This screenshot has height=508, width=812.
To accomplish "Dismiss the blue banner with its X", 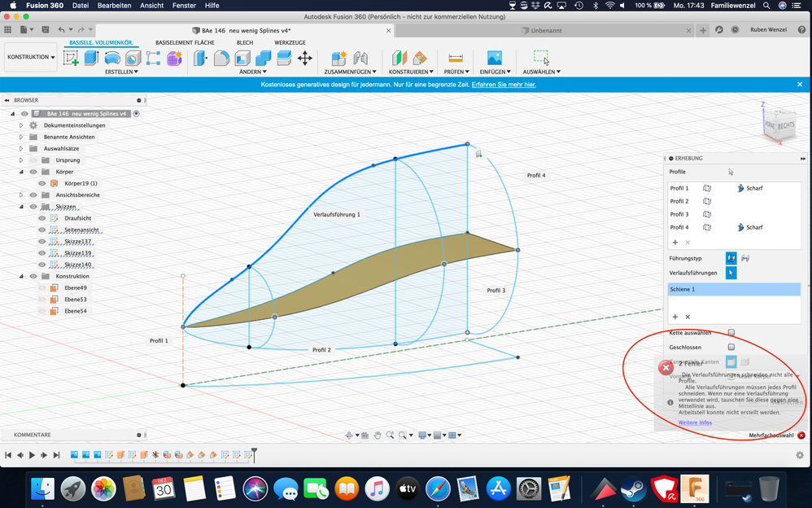I will 800,84.
